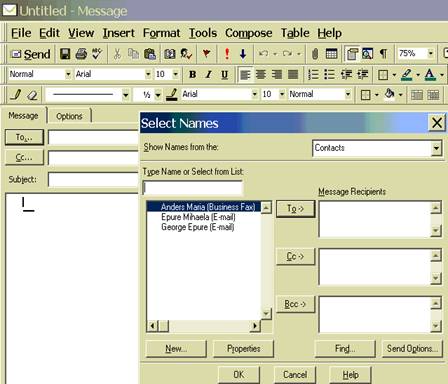
Task: Increase indent icon
Action: (x=363, y=74)
